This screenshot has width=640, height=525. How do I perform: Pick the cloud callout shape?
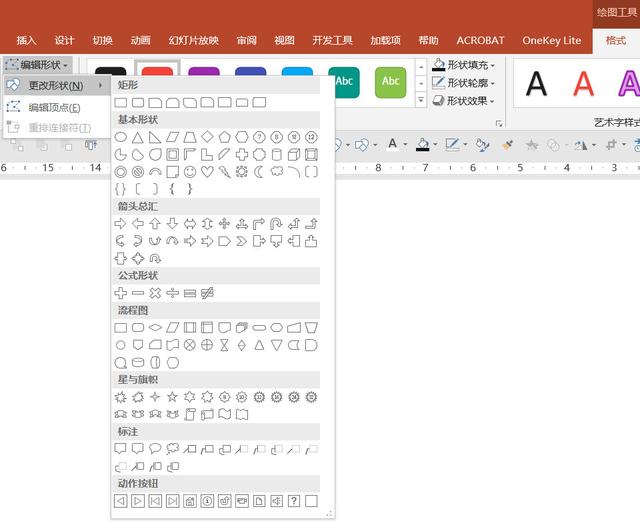coord(172,449)
